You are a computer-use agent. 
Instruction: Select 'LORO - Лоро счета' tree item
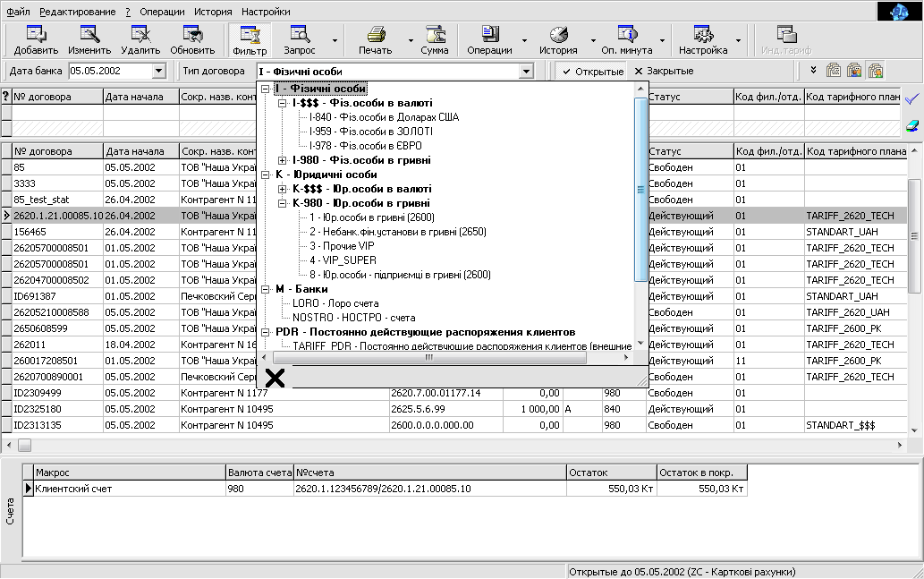(x=336, y=303)
